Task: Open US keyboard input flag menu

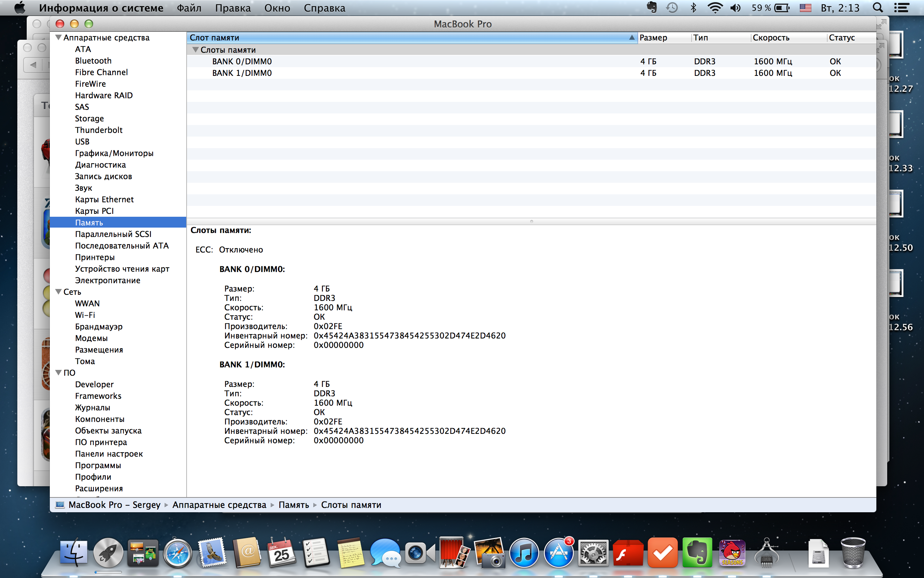Action: 805,8
